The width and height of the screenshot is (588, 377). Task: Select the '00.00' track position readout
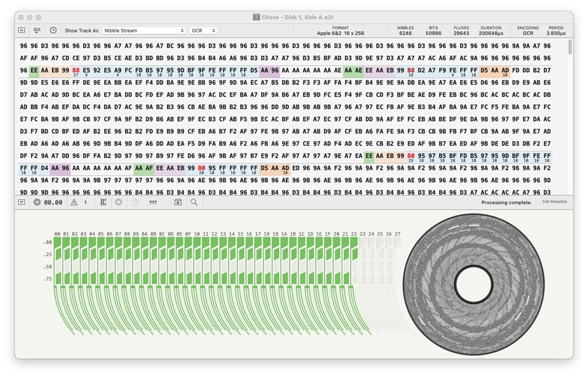click(x=54, y=203)
